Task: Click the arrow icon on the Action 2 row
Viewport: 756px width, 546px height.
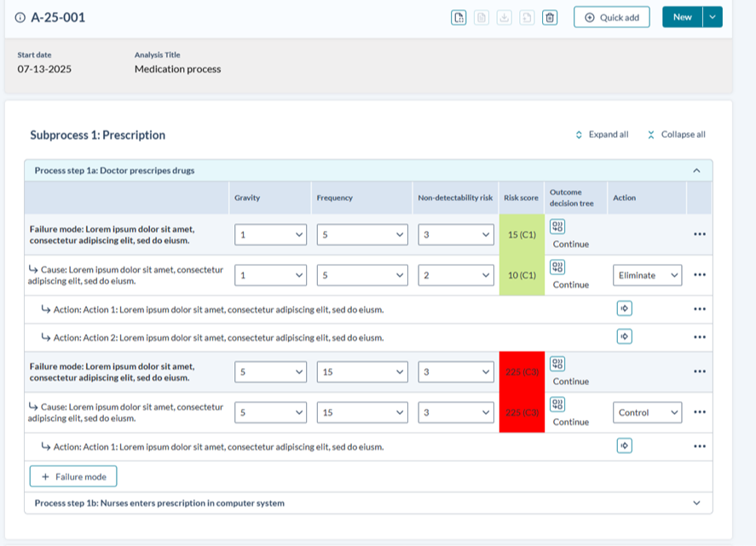Action: pyautogui.click(x=624, y=336)
